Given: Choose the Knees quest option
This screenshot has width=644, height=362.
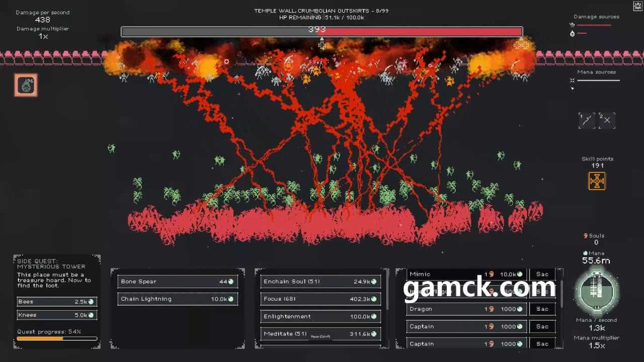Looking at the screenshot, I should point(56,315).
